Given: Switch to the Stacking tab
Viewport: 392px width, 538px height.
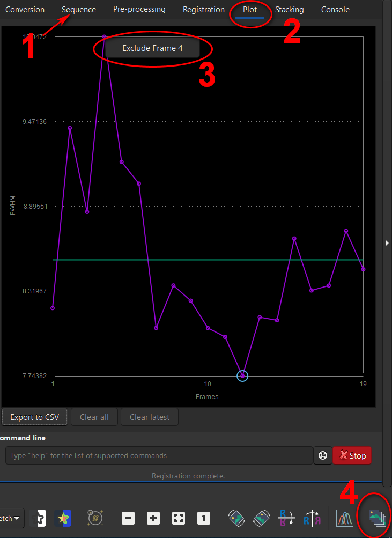Looking at the screenshot, I should point(289,10).
